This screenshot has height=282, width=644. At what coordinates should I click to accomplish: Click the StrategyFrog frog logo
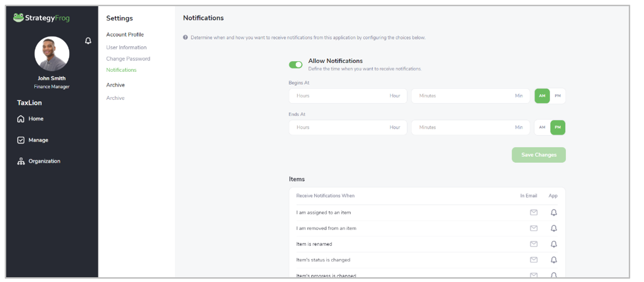coord(19,18)
